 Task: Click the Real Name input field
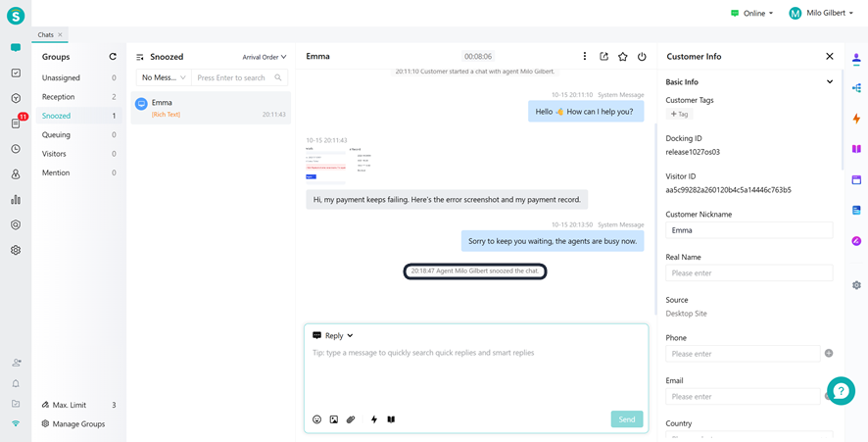point(749,272)
